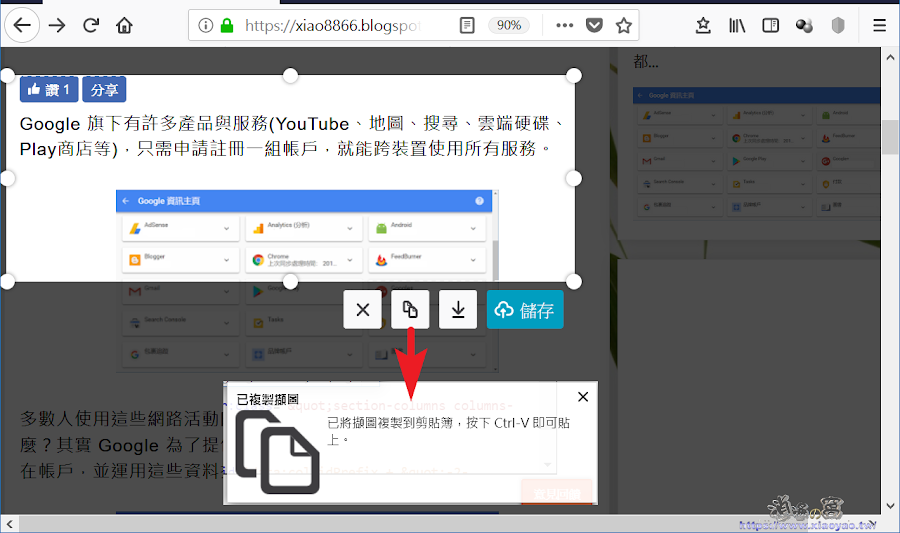Click the green padlock security icon
The image size is (900, 533).
click(227, 25)
